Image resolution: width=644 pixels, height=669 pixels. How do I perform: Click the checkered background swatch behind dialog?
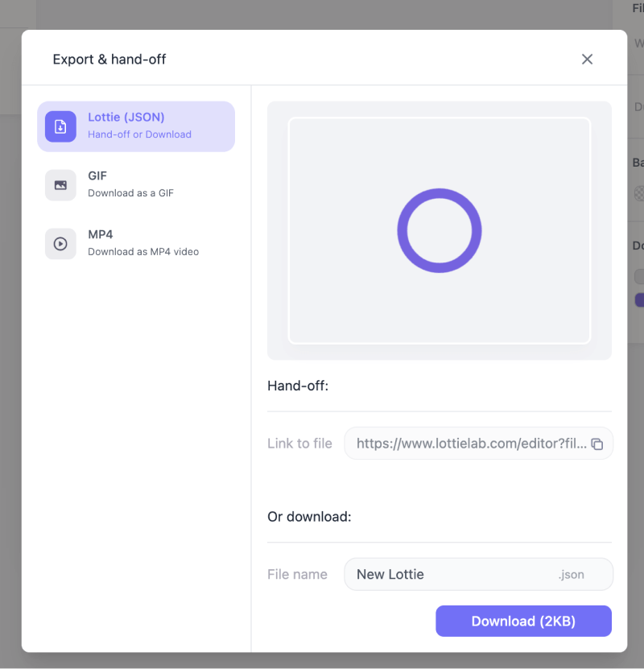click(x=639, y=193)
